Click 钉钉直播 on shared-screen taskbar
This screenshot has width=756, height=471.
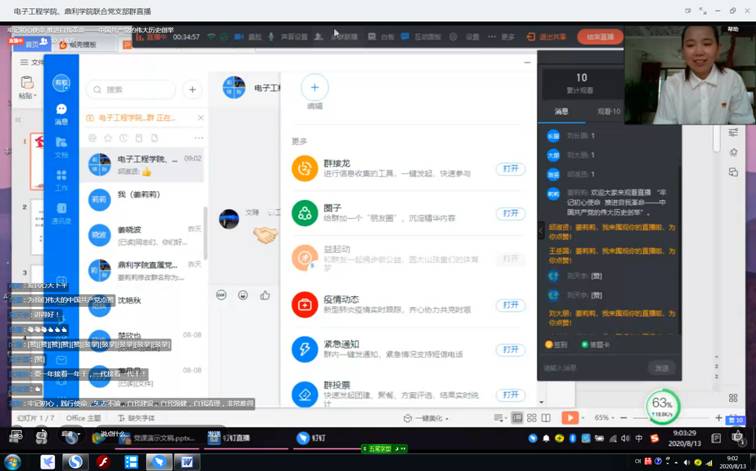[x=229, y=438]
